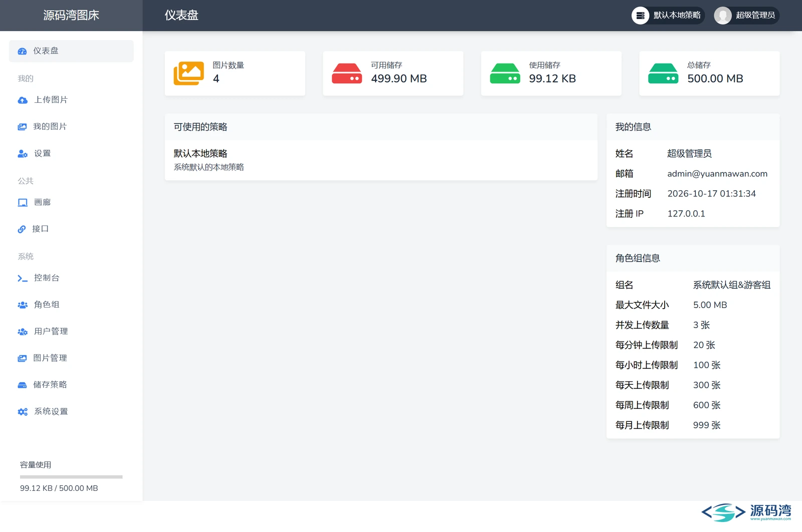Click the picture icon next to 我的图片
Viewport: 802px width, 532px height.
pyautogui.click(x=22, y=127)
